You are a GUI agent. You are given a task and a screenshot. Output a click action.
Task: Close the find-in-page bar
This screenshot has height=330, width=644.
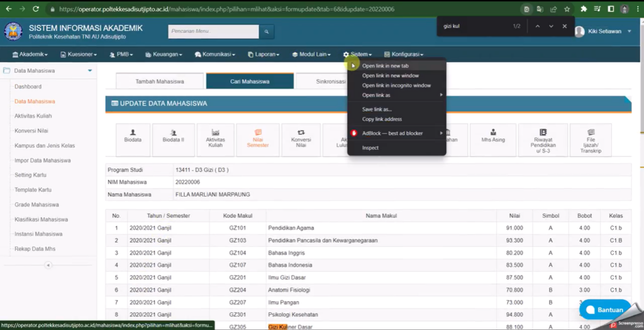point(564,26)
